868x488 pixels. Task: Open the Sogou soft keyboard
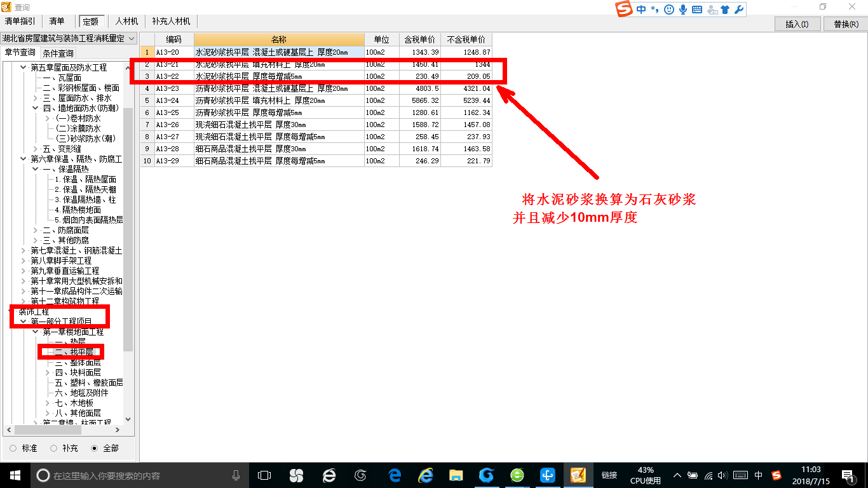click(697, 10)
